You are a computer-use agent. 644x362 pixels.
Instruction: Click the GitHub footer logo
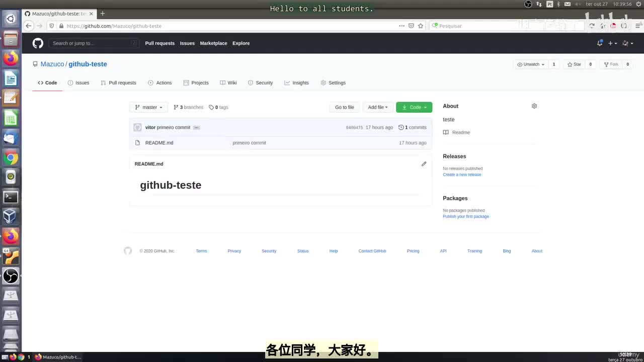[x=128, y=251]
